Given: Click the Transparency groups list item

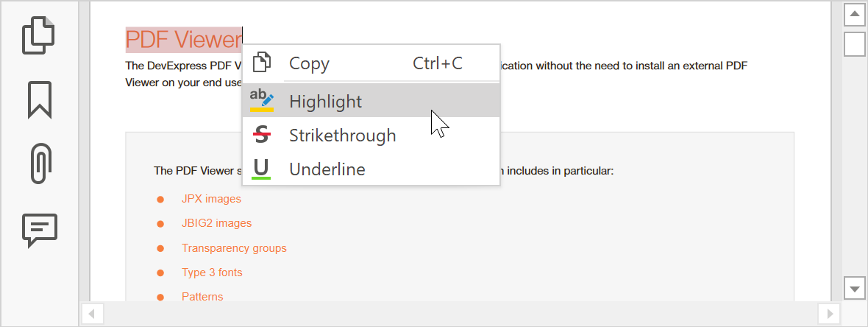Looking at the screenshot, I should click(234, 248).
